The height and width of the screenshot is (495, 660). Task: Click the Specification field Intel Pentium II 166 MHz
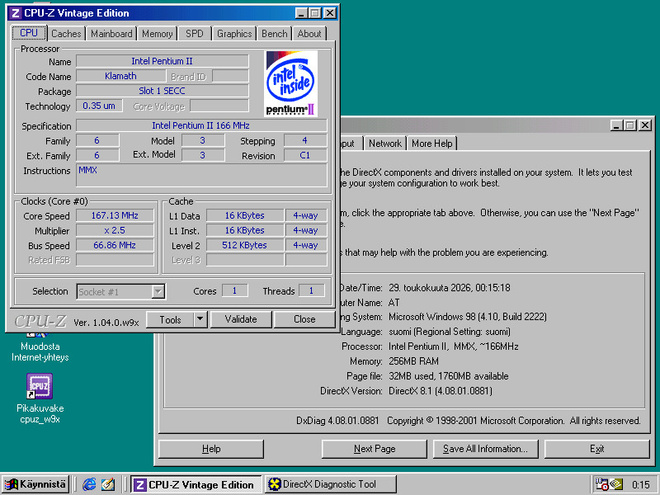tap(201, 125)
